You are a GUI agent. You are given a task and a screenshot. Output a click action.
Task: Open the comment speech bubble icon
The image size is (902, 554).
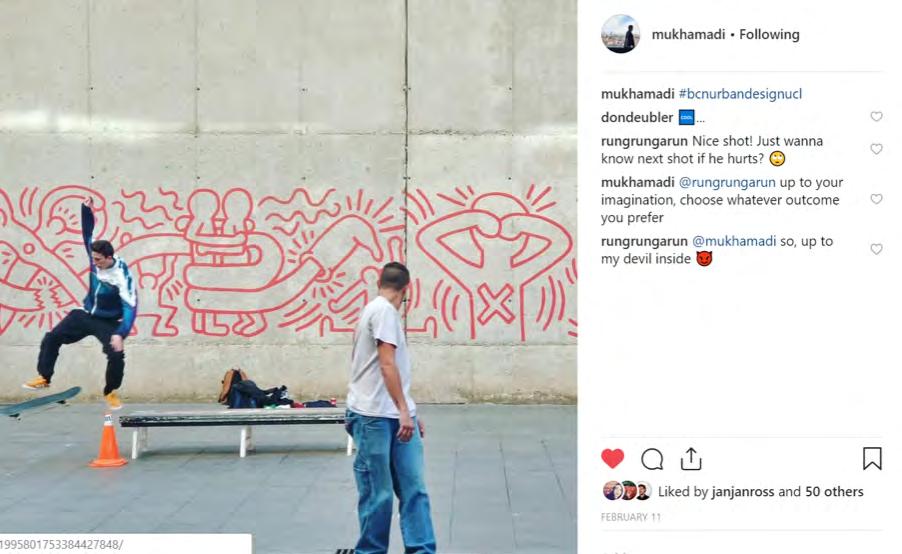coord(652,459)
